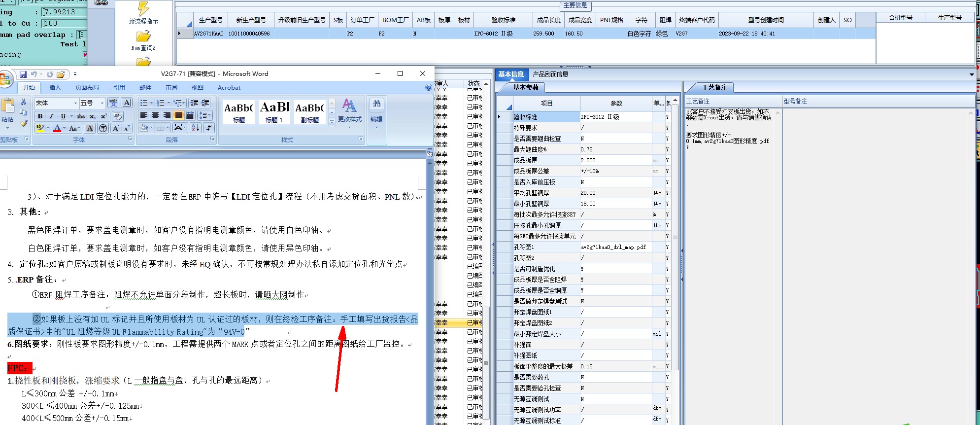The image size is (980, 425).
Task: Toggle show/hide paragraph marks
Action: pyautogui.click(x=209, y=128)
